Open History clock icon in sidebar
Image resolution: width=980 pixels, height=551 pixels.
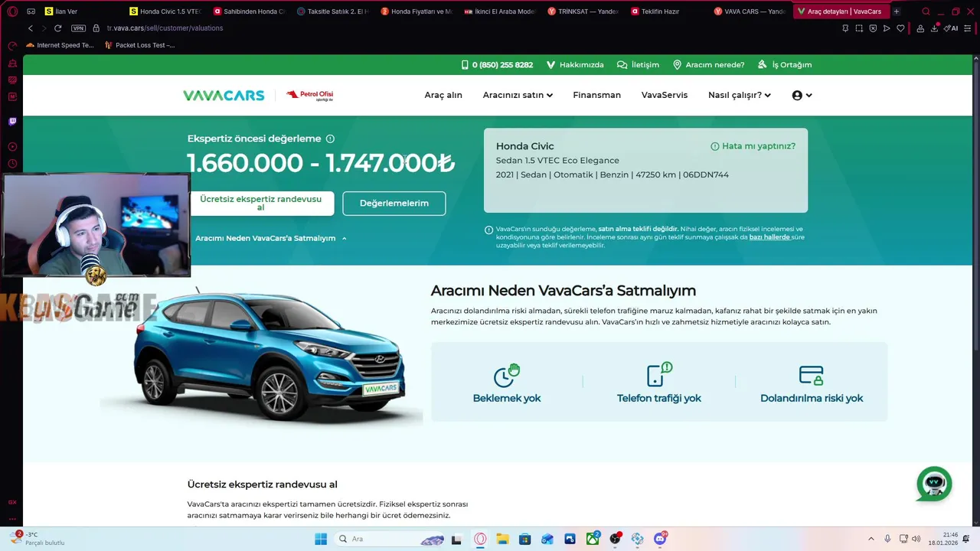[x=12, y=164]
